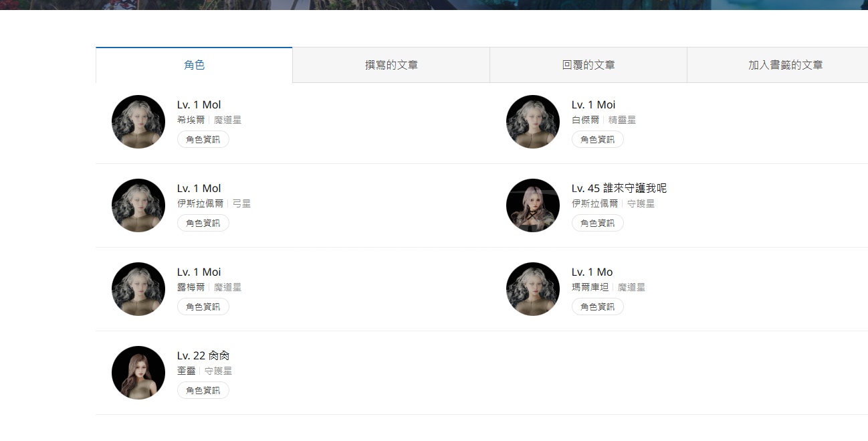This screenshot has width=868, height=441.
Task: Click the portrait beside 伊斯拉佩爾 弓星
Action: click(x=138, y=205)
